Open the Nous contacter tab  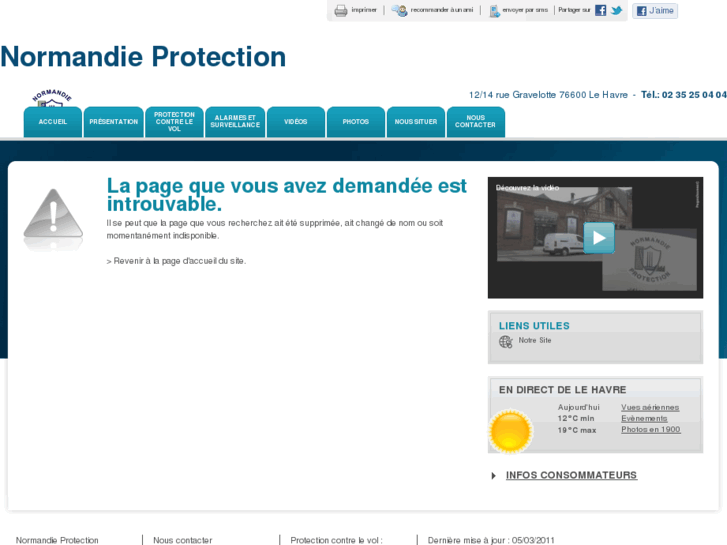click(476, 122)
